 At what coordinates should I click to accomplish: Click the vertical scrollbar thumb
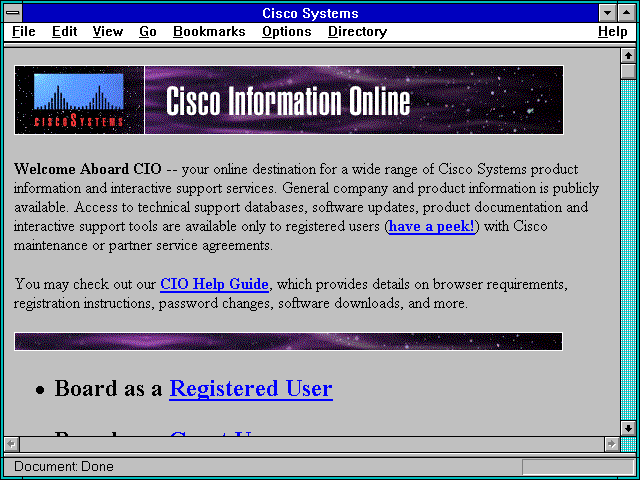tap(628, 71)
